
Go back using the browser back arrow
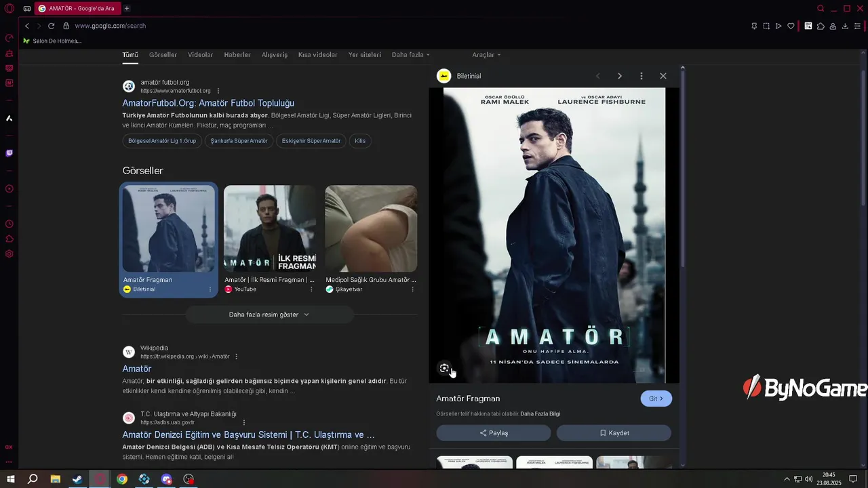coord(27,26)
